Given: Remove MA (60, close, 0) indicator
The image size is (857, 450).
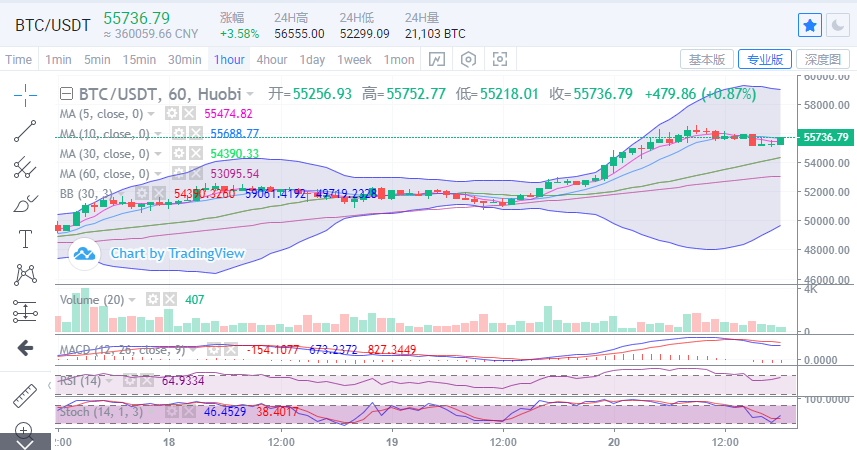Looking at the screenshot, I should coord(196,174).
